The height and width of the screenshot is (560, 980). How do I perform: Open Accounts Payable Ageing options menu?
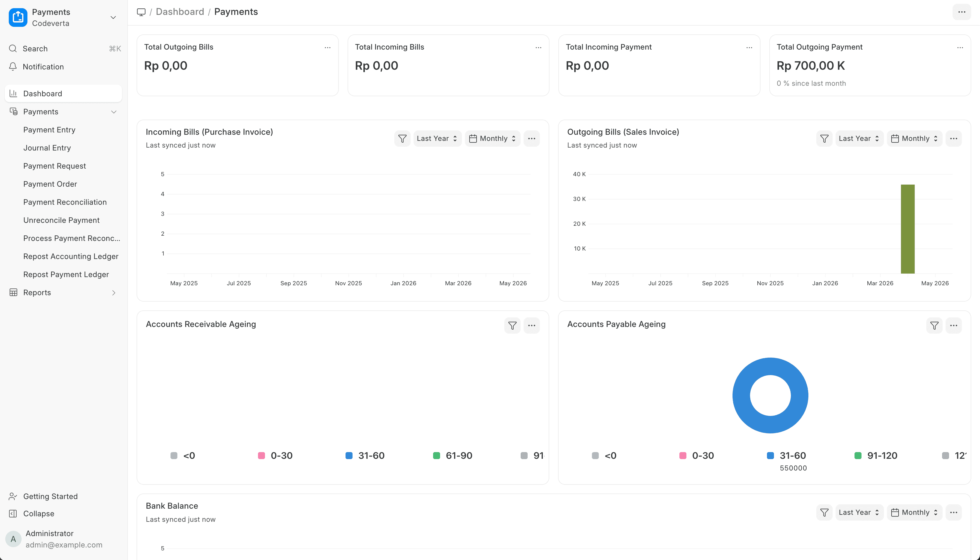pyautogui.click(x=953, y=325)
